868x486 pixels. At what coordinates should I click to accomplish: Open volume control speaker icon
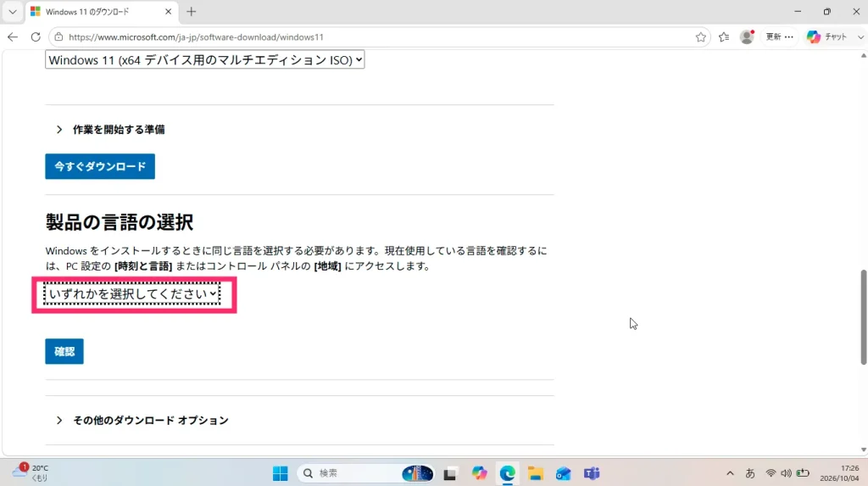786,473
